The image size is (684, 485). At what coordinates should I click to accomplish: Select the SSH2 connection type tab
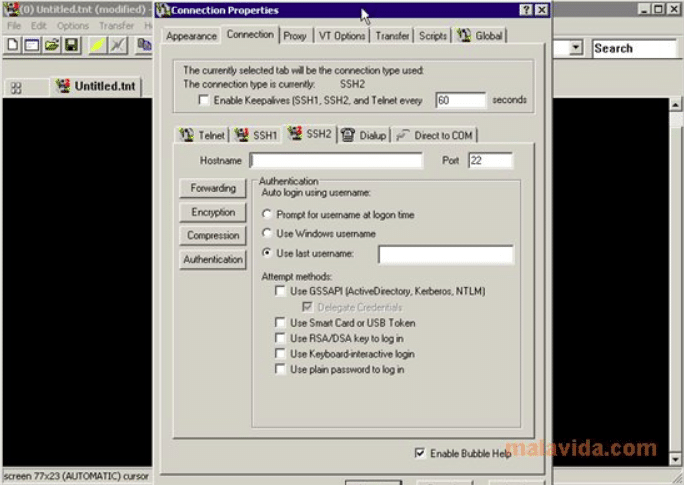310,133
